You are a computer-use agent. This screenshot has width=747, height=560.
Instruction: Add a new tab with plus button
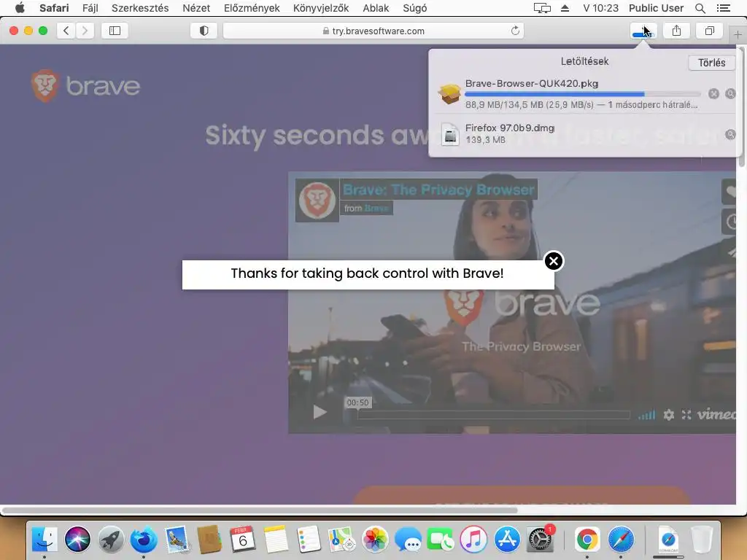738,34
